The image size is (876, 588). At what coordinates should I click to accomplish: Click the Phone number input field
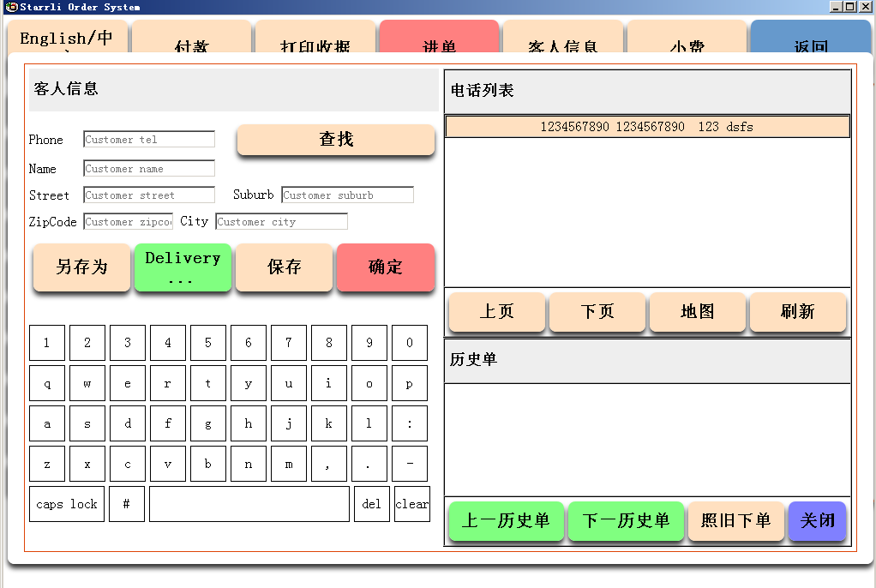(149, 140)
